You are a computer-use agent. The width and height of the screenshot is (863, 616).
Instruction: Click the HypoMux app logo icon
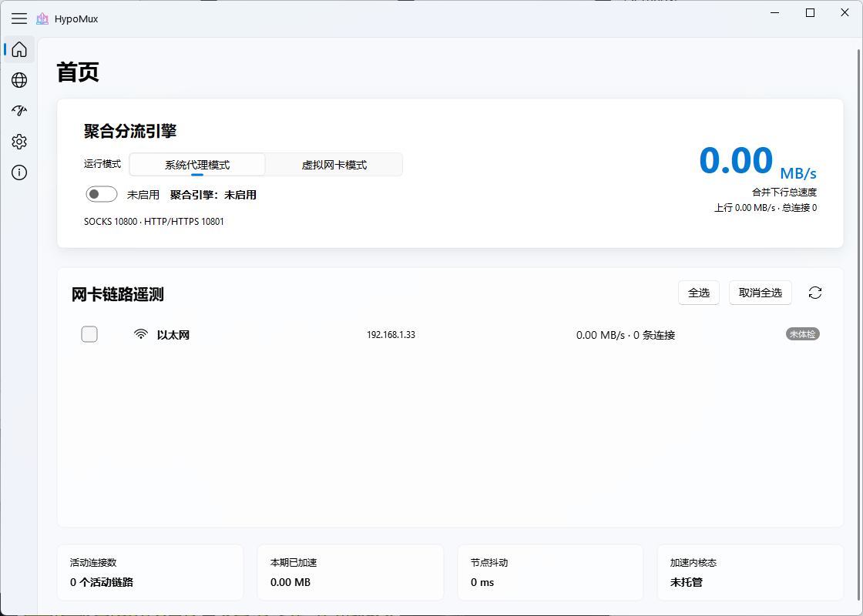[42, 18]
